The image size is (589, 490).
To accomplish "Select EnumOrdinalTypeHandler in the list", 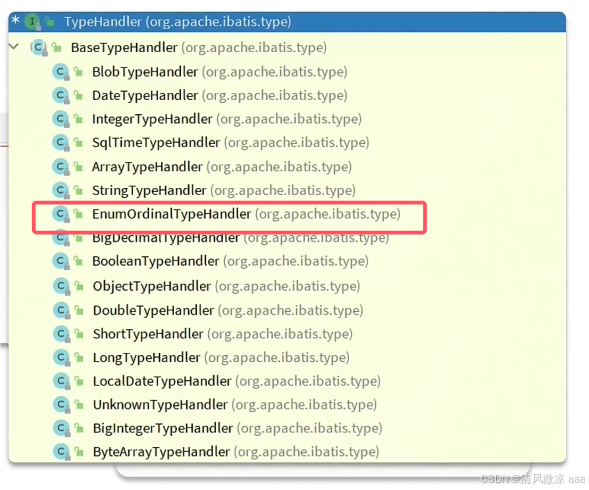I will [x=246, y=214].
